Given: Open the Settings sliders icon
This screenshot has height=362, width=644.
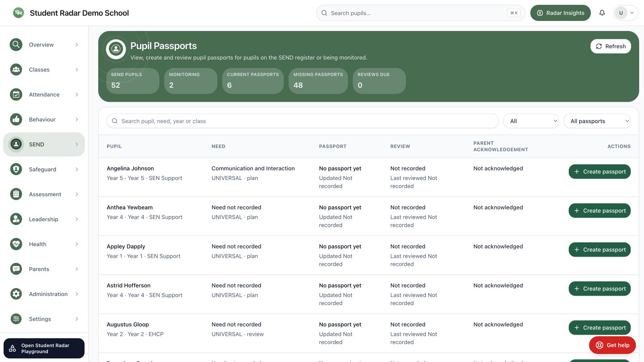Looking at the screenshot, I should [16, 319].
